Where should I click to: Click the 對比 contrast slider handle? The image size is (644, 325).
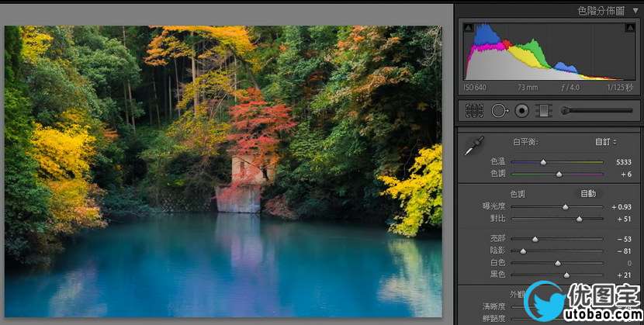tap(579, 219)
